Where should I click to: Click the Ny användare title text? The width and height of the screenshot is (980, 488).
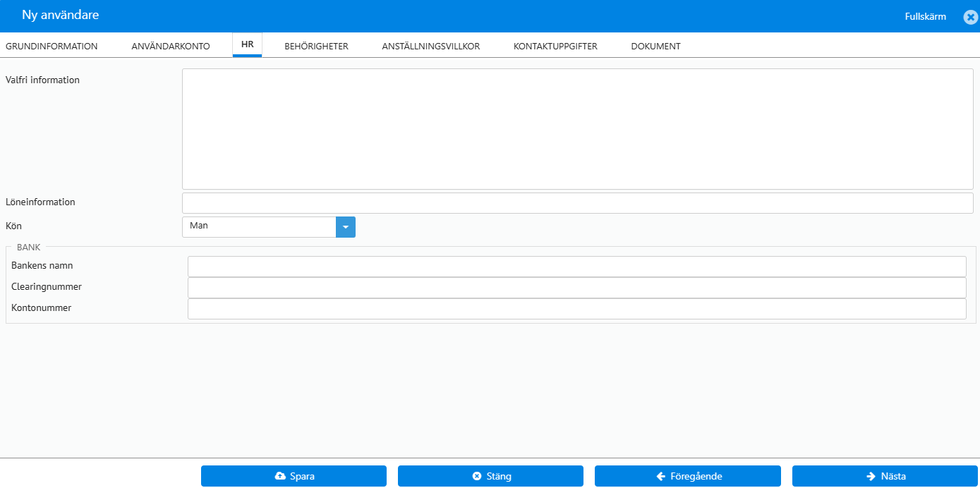coord(61,15)
